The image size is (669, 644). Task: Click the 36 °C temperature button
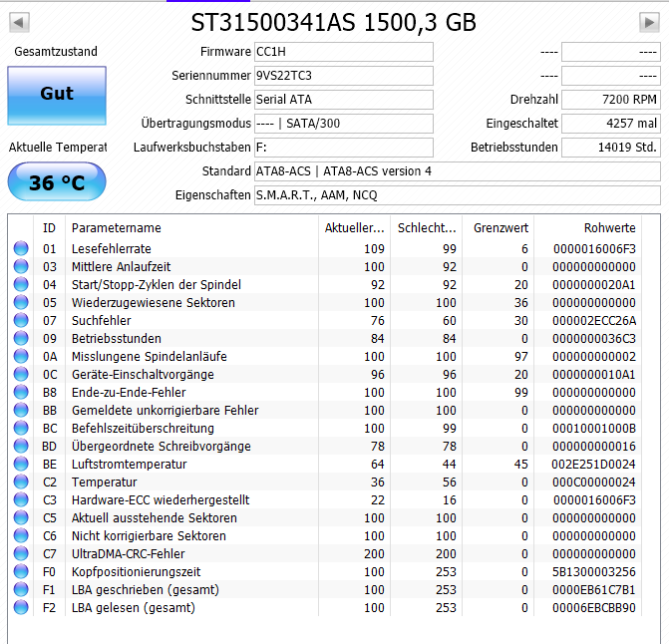point(57,182)
